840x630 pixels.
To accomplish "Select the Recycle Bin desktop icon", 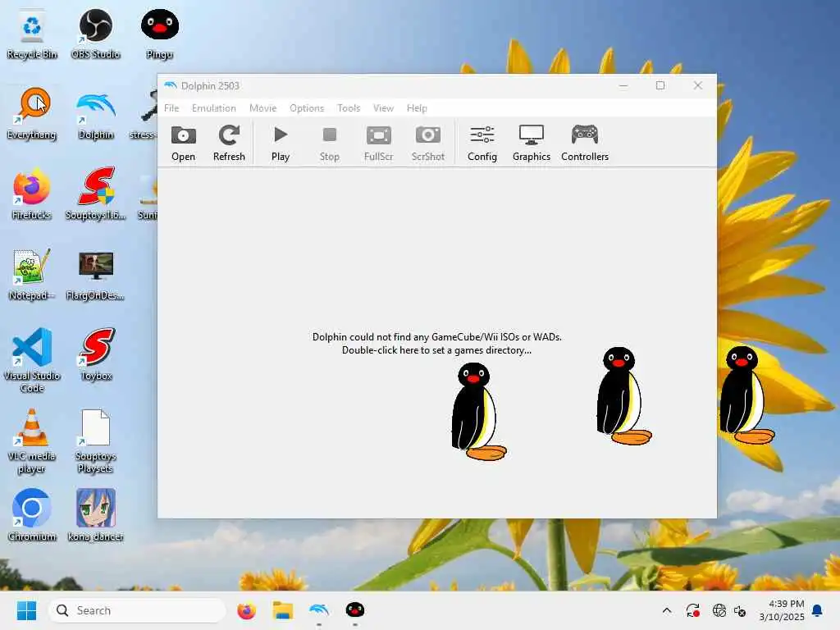I will (32, 34).
